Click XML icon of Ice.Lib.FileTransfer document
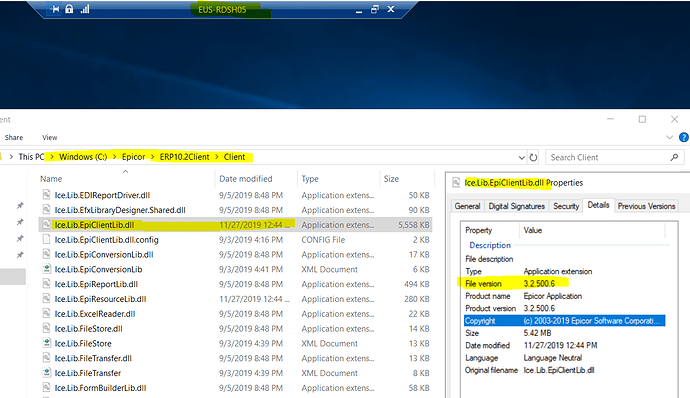This screenshot has width=690, height=398. click(46, 373)
